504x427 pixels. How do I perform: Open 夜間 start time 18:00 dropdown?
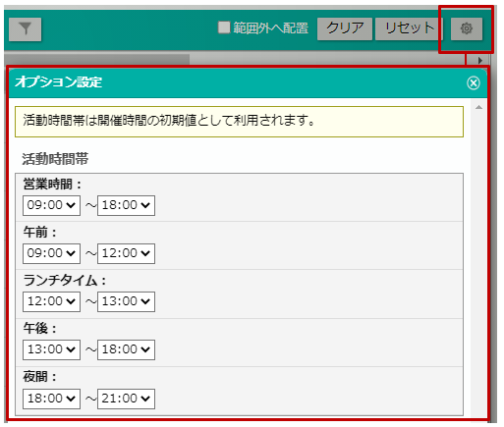point(51,399)
